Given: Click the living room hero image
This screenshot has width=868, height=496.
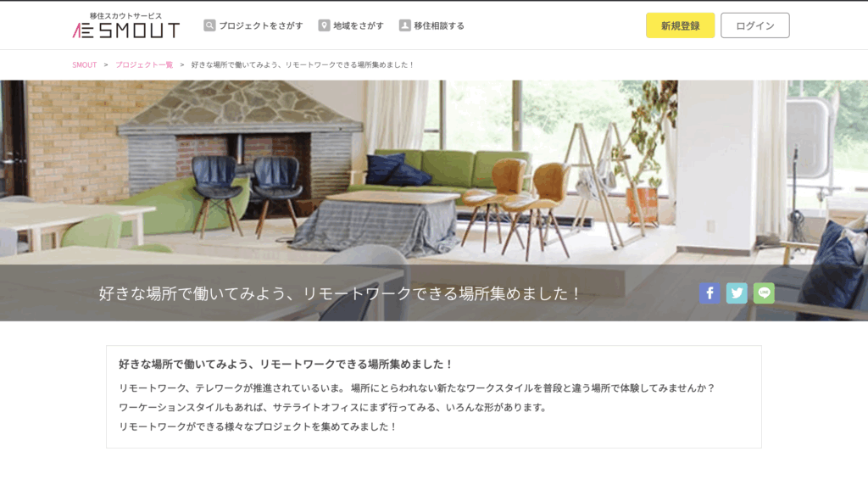Looking at the screenshot, I should [434, 173].
